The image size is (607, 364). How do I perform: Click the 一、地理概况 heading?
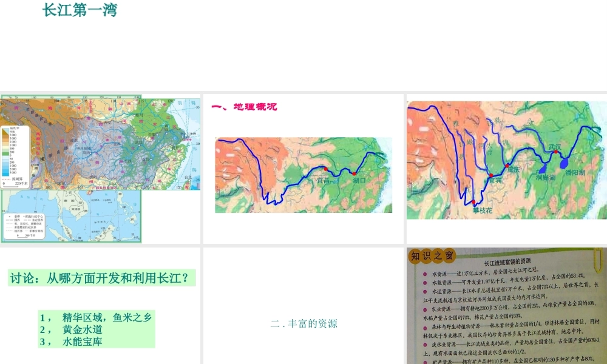point(244,107)
